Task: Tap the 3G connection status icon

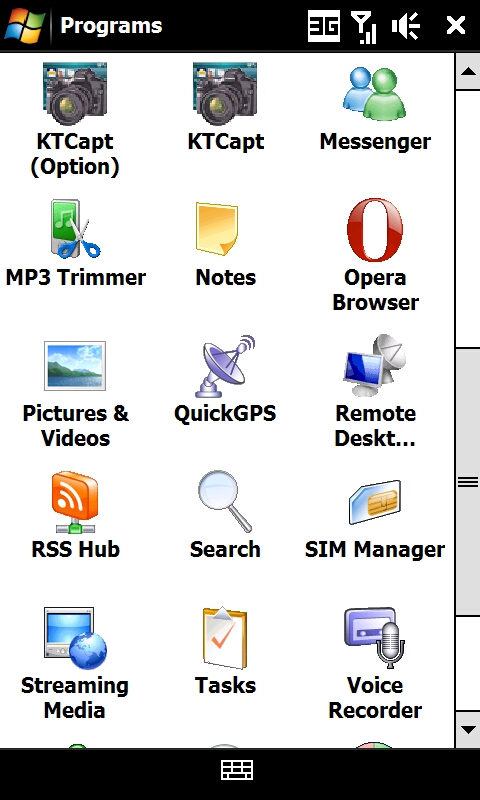Action: click(324, 26)
